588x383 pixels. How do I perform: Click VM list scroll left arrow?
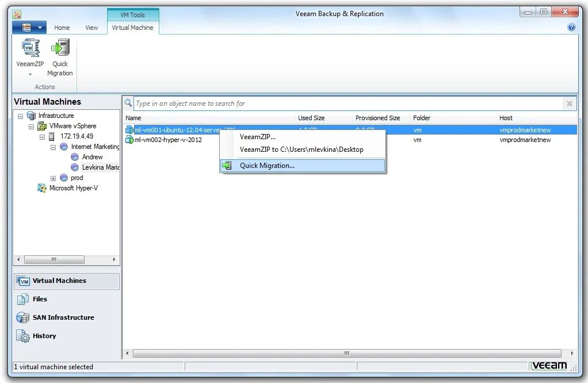pos(127,353)
